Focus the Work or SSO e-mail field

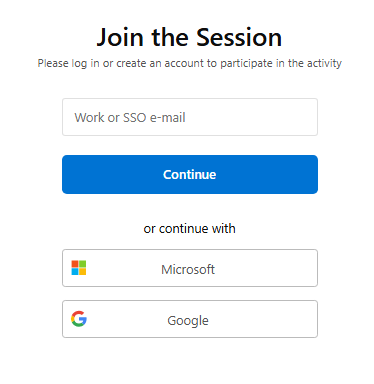(190, 117)
